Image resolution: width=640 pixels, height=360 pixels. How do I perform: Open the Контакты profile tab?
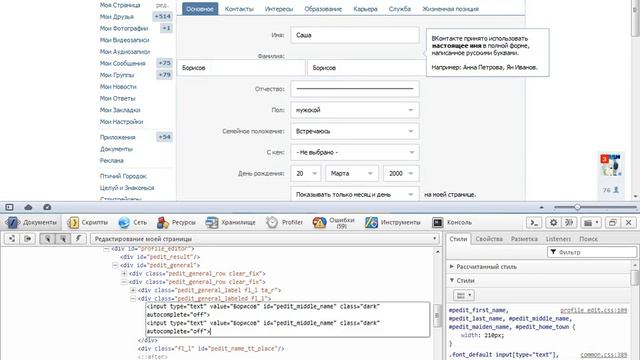[x=239, y=9]
